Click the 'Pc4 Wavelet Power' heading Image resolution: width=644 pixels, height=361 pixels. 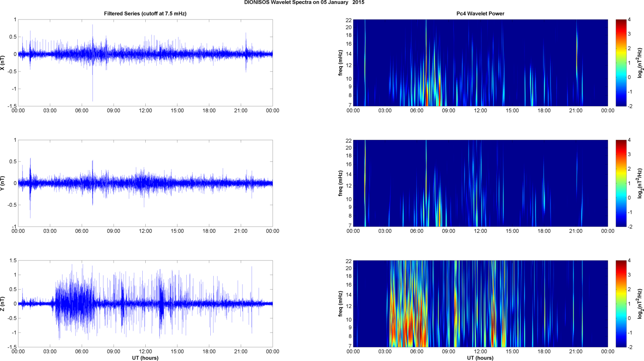coord(480,14)
